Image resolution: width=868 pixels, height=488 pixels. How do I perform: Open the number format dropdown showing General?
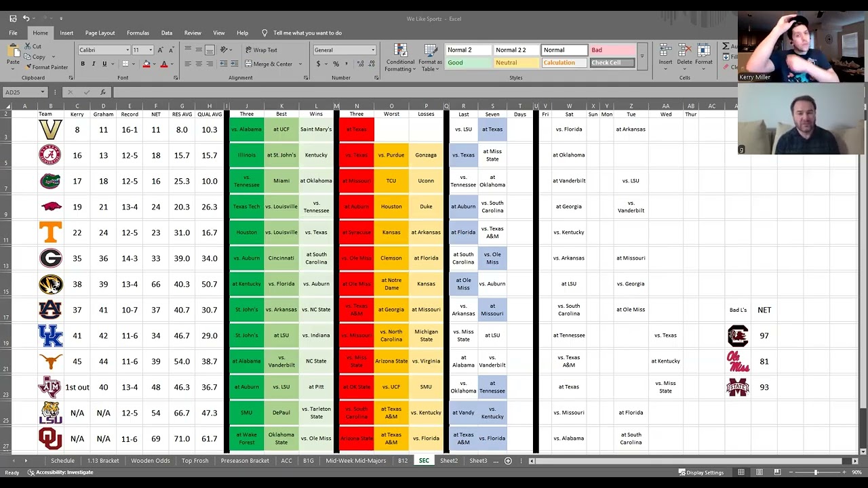point(372,50)
